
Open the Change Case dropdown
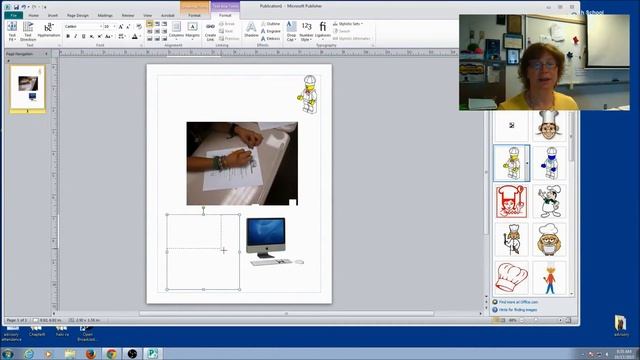(x=108, y=36)
